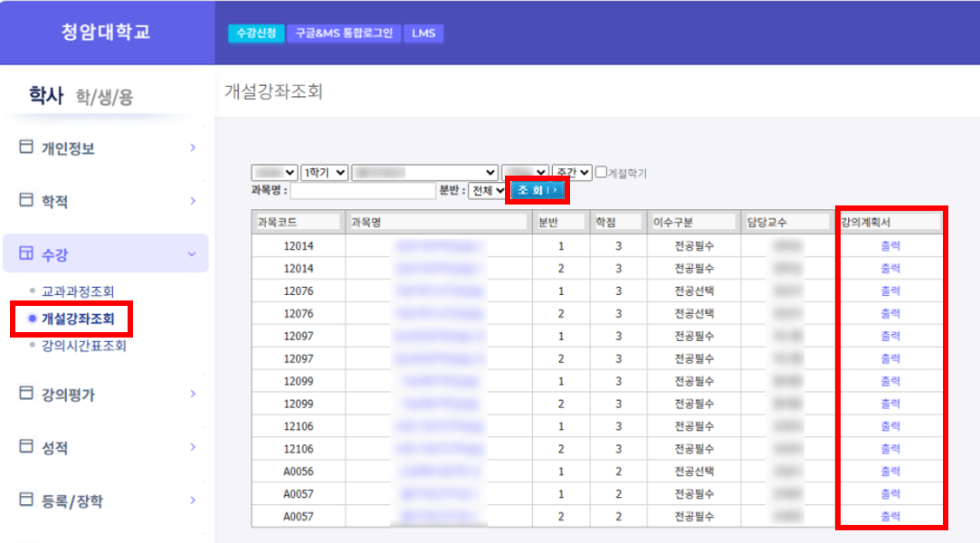
Task: Click 출력 link for 12097 section 1
Action: pos(890,336)
